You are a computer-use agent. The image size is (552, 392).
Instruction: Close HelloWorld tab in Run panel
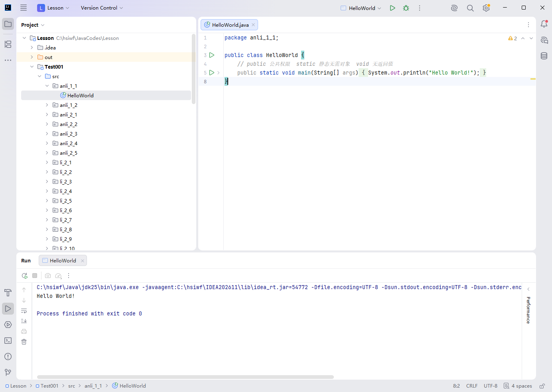pyautogui.click(x=83, y=261)
